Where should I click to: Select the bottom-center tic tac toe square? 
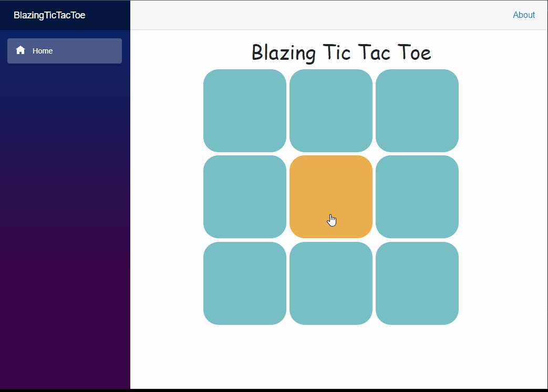click(x=330, y=283)
